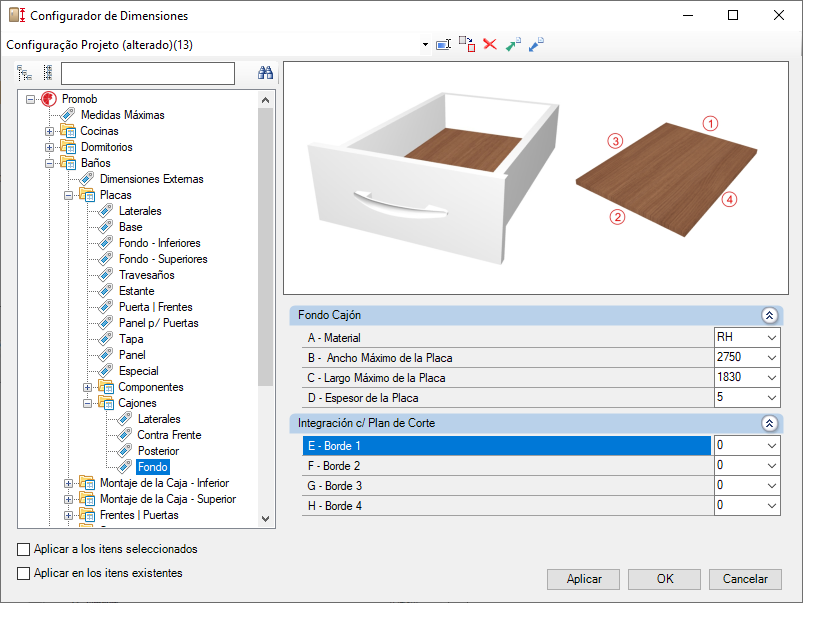This screenshot has height=617, width=831.
Task: Click the collapse tree icon above tree
Action: tap(48, 73)
